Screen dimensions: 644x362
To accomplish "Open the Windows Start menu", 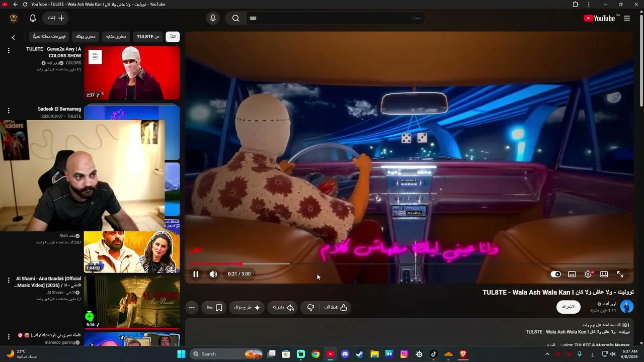I will click(181, 354).
